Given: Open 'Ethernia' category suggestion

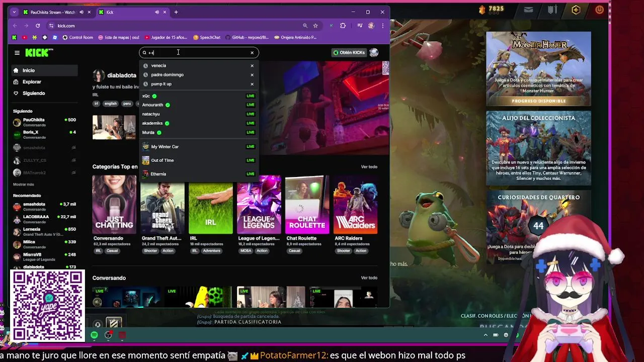Looking at the screenshot, I should coord(199,174).
